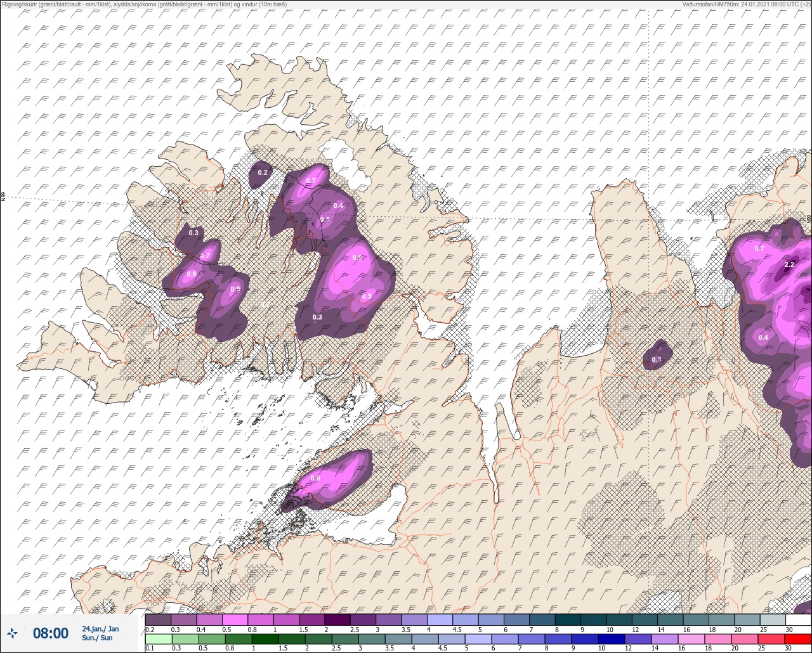Select the white upper legend swatch labeled 30
This screenshot has width=812, height=653.
[x=798, y=619]
